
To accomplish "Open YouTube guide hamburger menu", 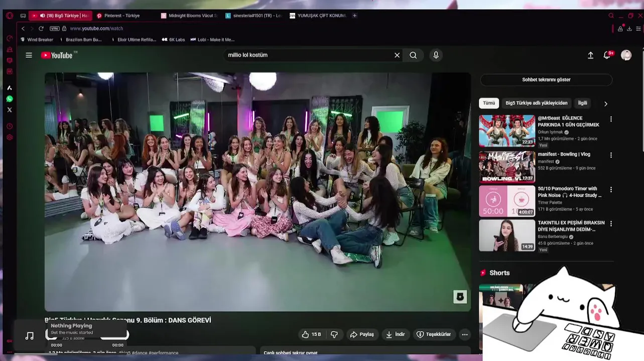I will [x=29, y=55].
